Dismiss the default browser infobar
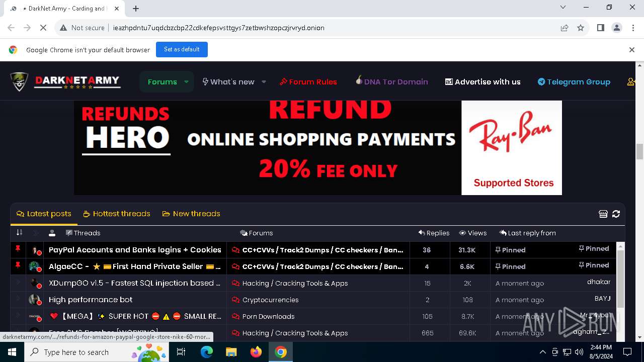Screen dimensions: 644x362 (632, 50)
